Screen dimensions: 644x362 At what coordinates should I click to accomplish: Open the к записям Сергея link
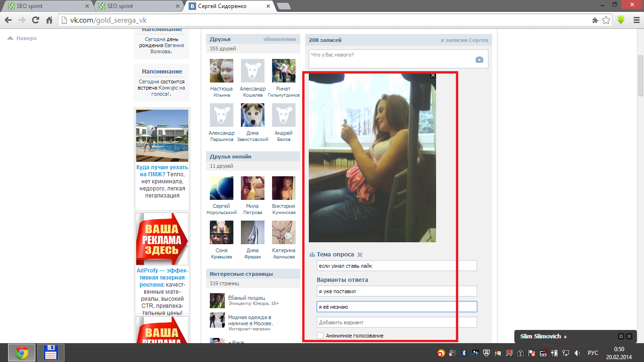(464, 40)
